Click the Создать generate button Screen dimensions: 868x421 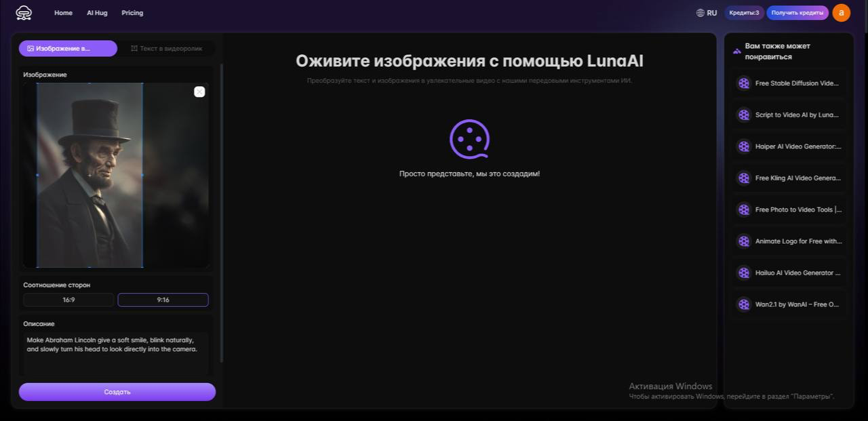point(117,392)
